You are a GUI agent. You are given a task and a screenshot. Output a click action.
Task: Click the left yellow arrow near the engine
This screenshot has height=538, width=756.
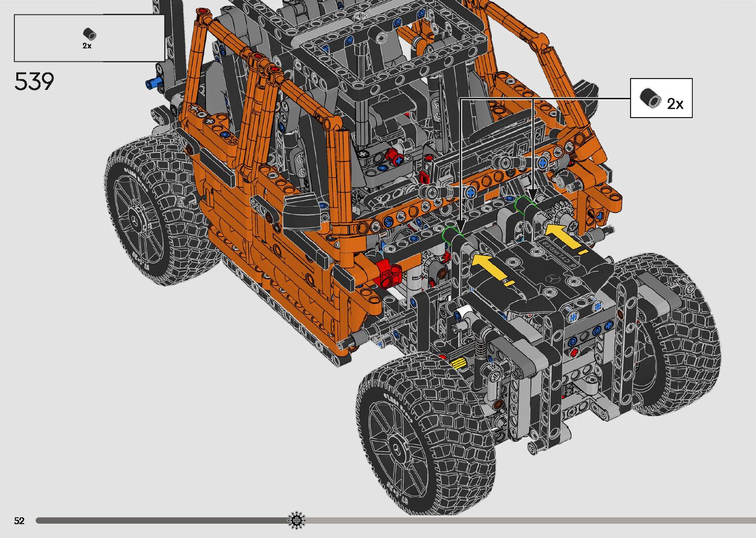[x=490, y=267]
